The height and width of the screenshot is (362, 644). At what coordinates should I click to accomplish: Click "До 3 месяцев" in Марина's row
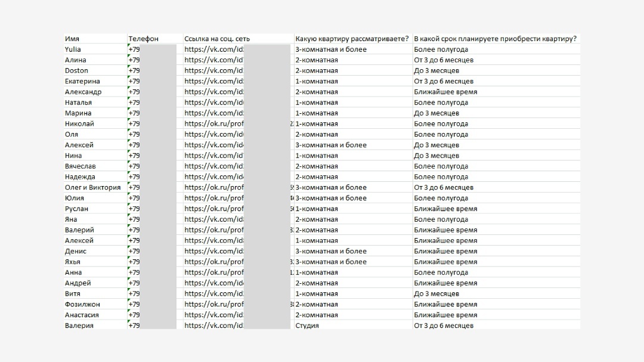436,113
